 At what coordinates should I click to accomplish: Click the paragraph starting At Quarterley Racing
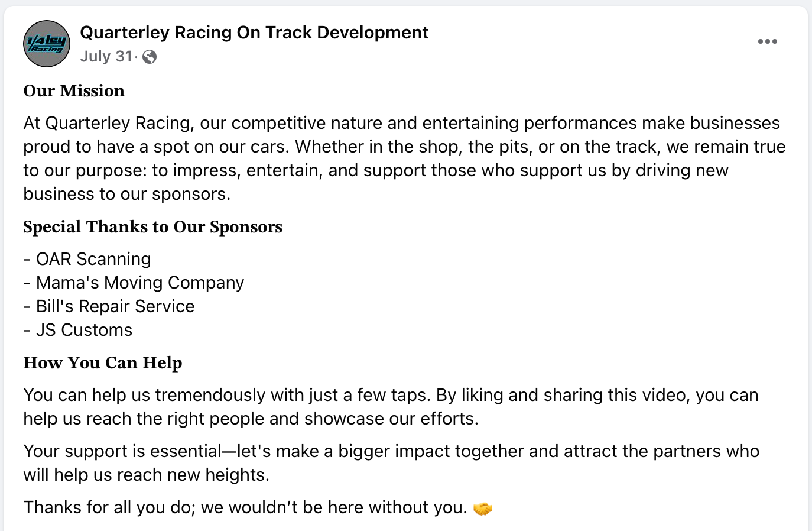point(405,158)
